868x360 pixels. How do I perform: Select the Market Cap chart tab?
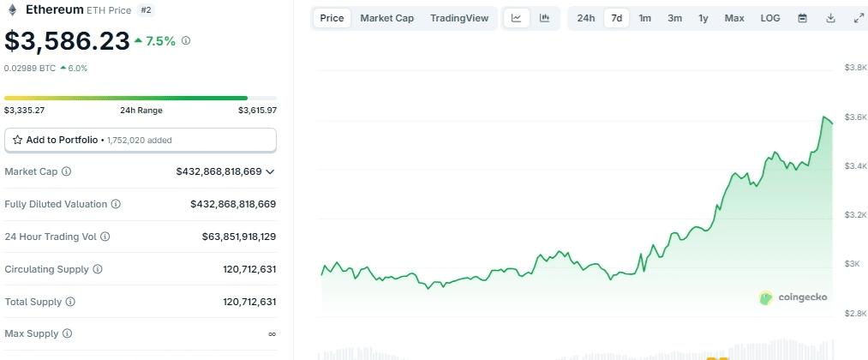(387, 18)
